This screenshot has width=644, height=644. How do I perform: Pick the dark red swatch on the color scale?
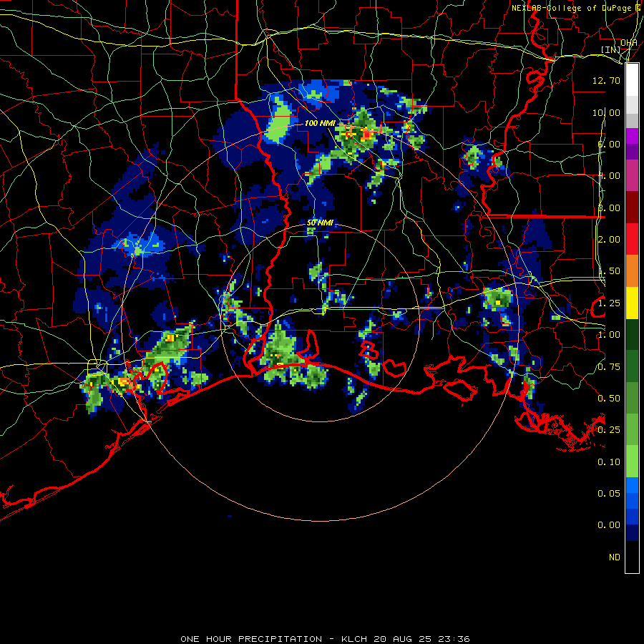coord(632,207)
